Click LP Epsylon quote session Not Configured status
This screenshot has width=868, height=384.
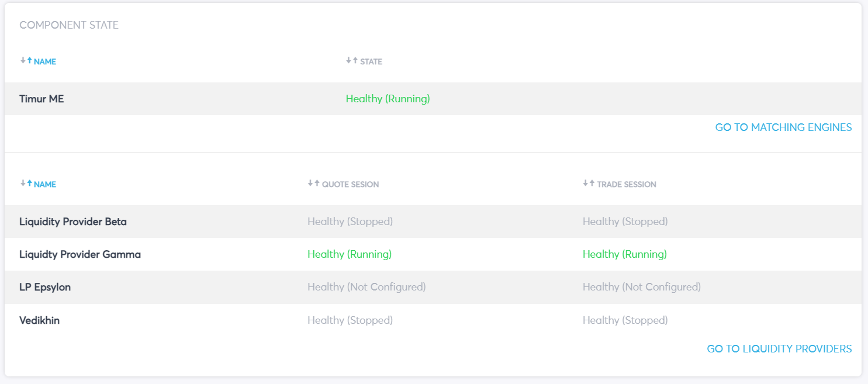click(x=366, y=287)
